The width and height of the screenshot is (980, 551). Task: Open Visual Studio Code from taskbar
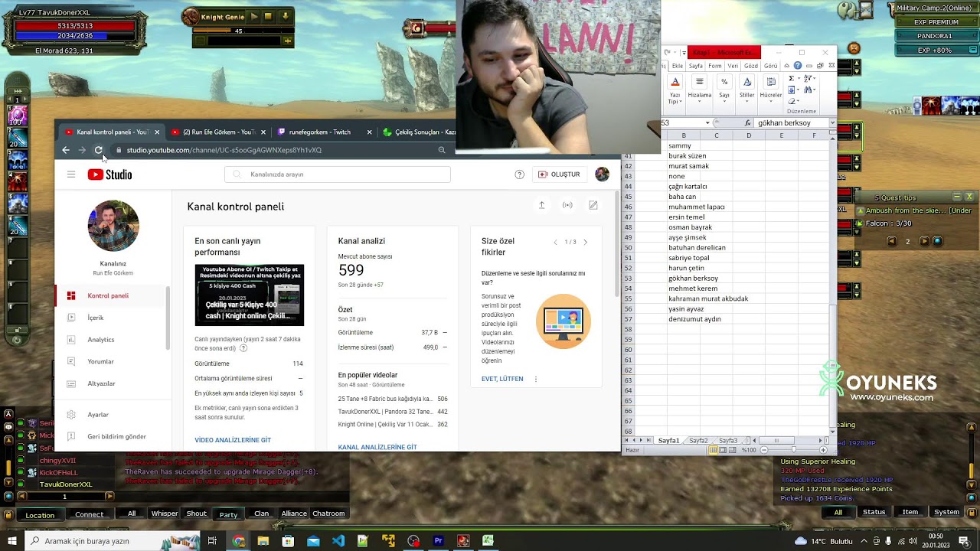pos(338,541)
